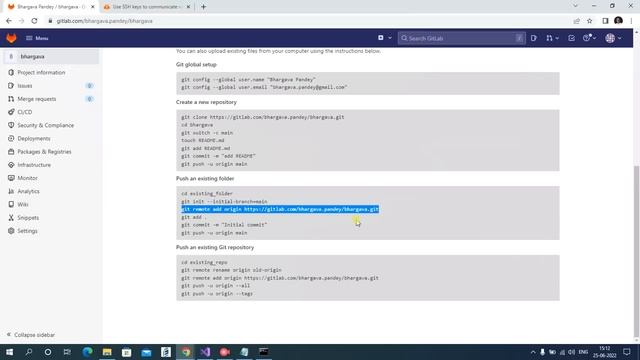Click the browser Reload icon
Image resolution: width=640 pixels, height=360 pixels.
[x=34, y=21]
